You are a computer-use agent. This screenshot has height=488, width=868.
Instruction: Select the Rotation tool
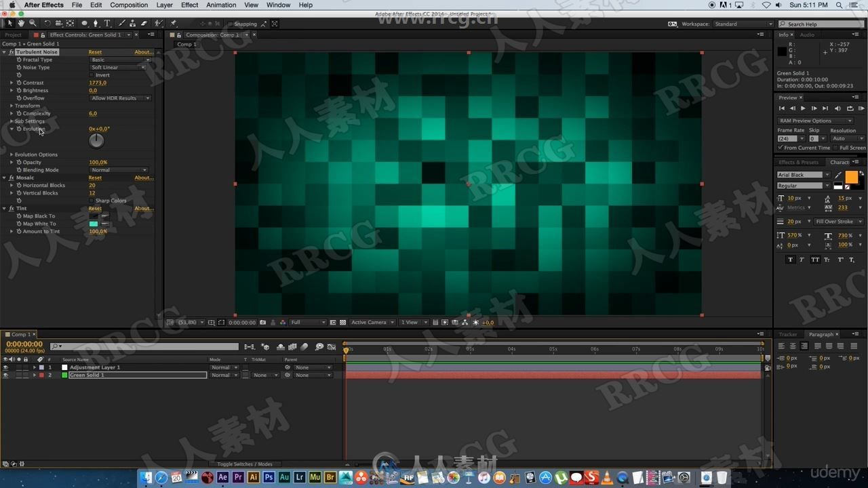47,23
